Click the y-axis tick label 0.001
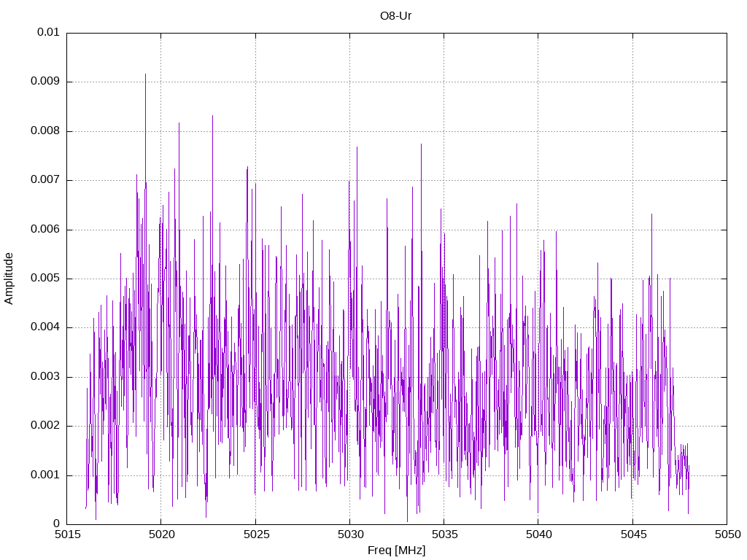The image size is (747, 560). click(x=45, y=475)
